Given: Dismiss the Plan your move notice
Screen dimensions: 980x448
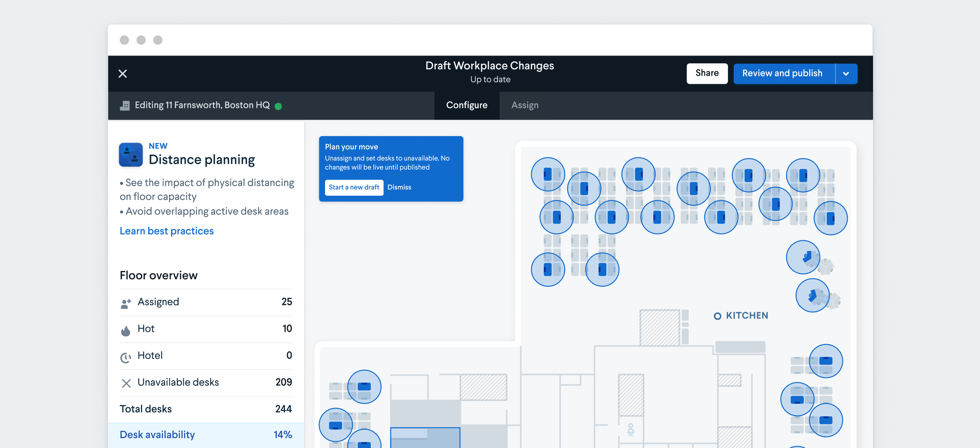Looking at the screenshot, I should coord(399,187).
